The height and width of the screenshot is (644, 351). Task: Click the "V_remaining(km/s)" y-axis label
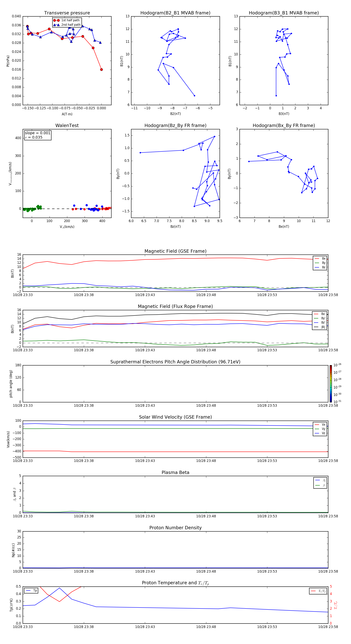(x=10, y=173)
